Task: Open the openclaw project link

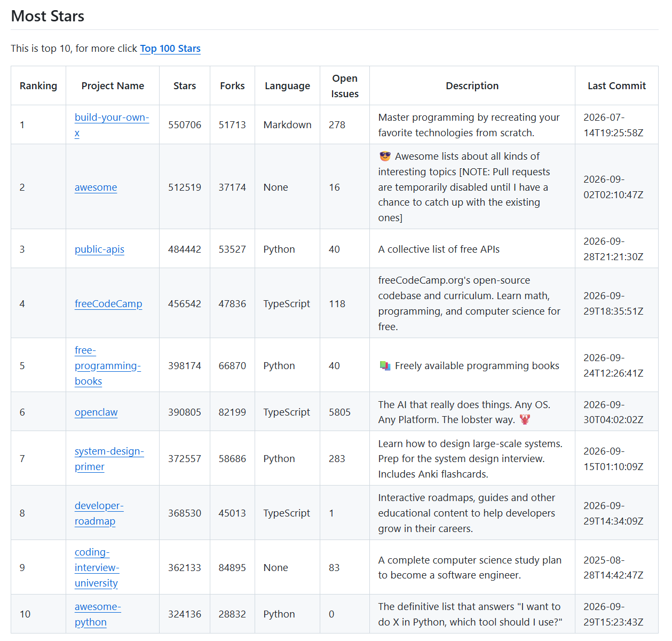Action: pyautogui.click(x=96, y=412)
